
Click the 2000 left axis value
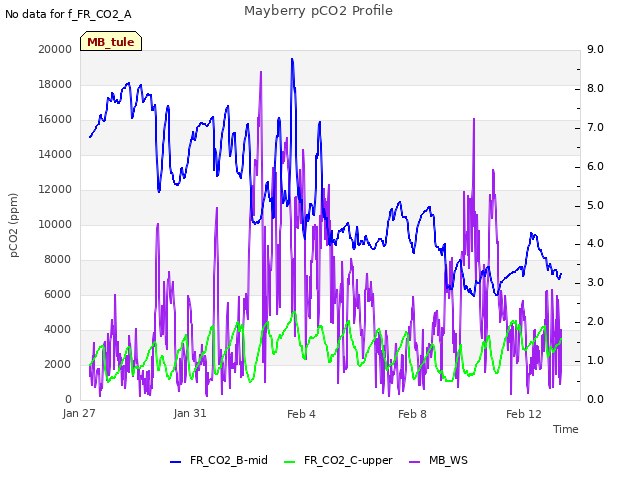coord(58,364)
